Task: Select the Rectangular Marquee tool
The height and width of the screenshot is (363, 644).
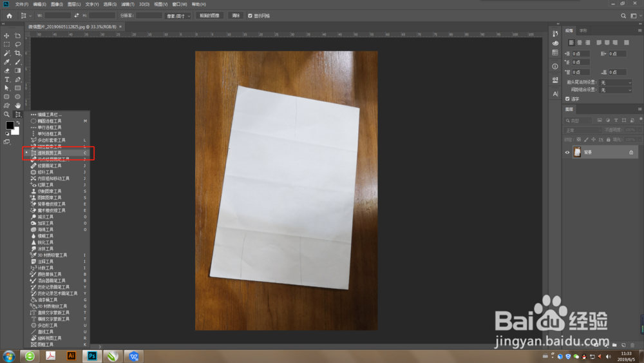Action: (6, 44)
